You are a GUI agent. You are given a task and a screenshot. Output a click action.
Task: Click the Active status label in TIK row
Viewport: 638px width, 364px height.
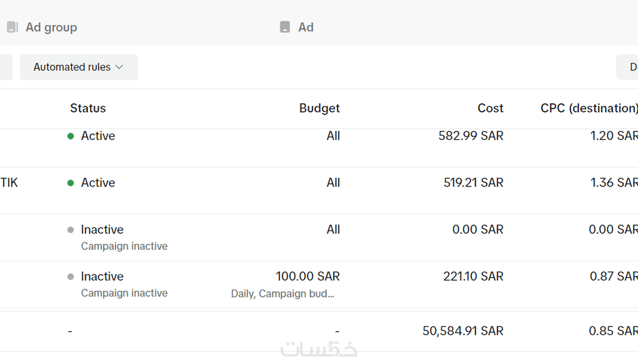[x=98, y=183]
